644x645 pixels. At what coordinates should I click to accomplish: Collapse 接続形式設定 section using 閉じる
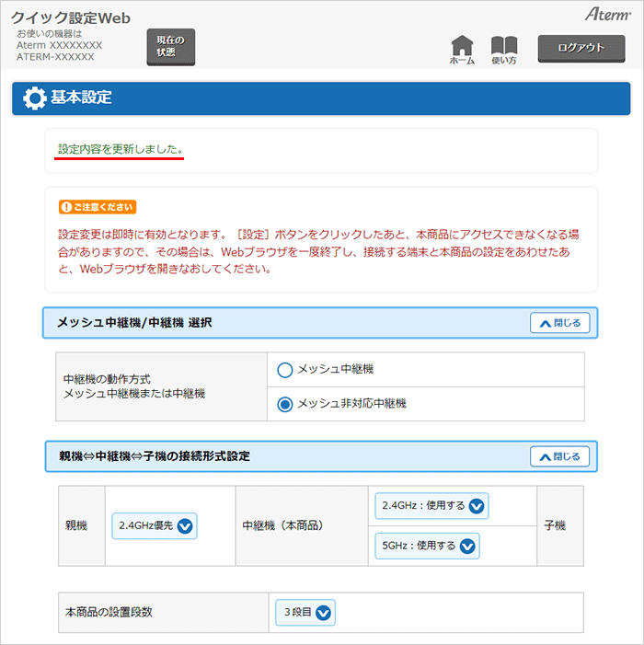[x=559, y=456]
